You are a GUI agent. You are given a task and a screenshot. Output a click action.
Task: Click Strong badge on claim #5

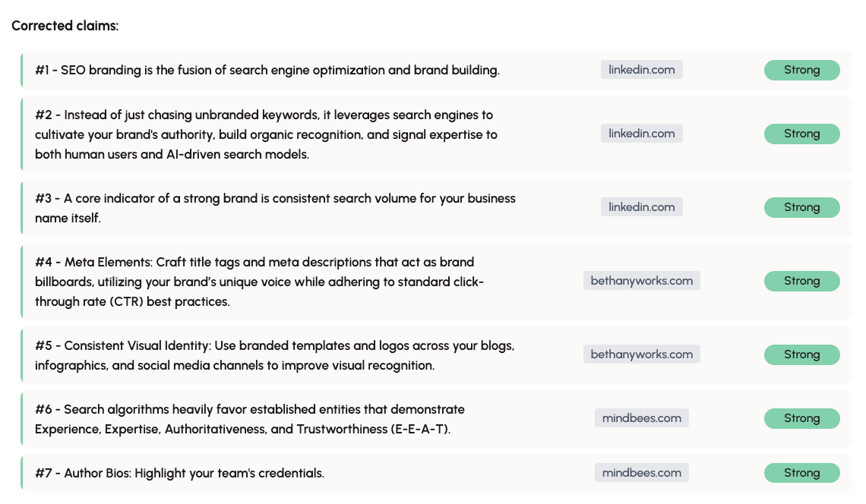pyautogui.click(x=802, y=354)
